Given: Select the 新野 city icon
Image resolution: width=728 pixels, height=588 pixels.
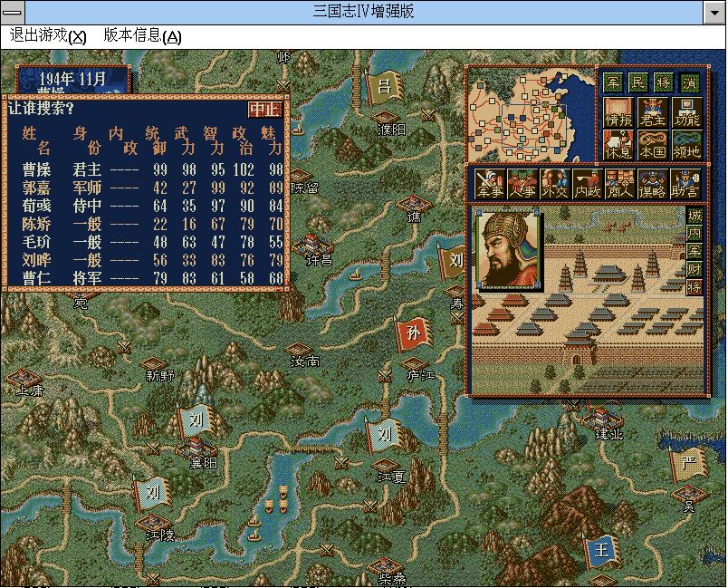Looking at the screenshot, I should (x=153, y=363).
